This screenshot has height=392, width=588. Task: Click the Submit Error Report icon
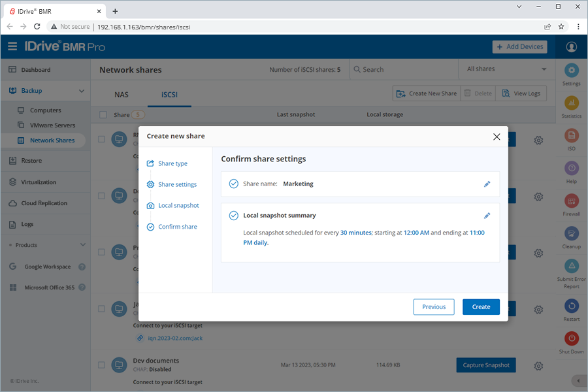571,267
